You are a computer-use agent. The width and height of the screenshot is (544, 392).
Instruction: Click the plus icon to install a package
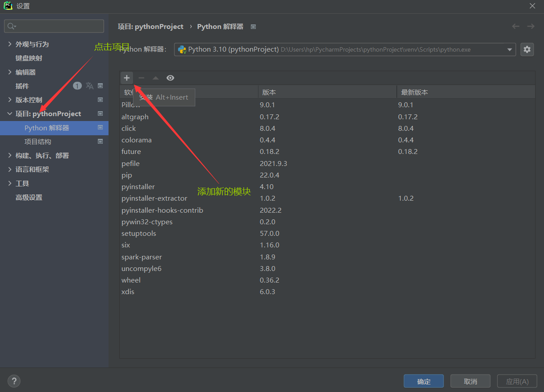(127, 78)
